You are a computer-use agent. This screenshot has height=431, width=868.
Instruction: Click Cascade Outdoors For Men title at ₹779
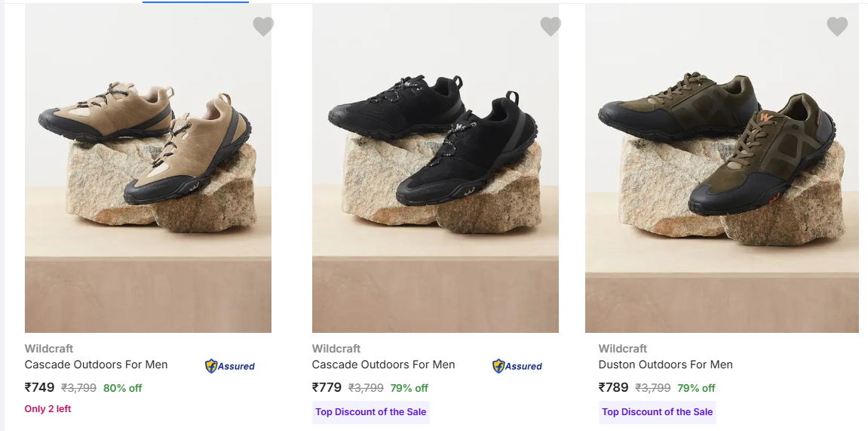384,365
